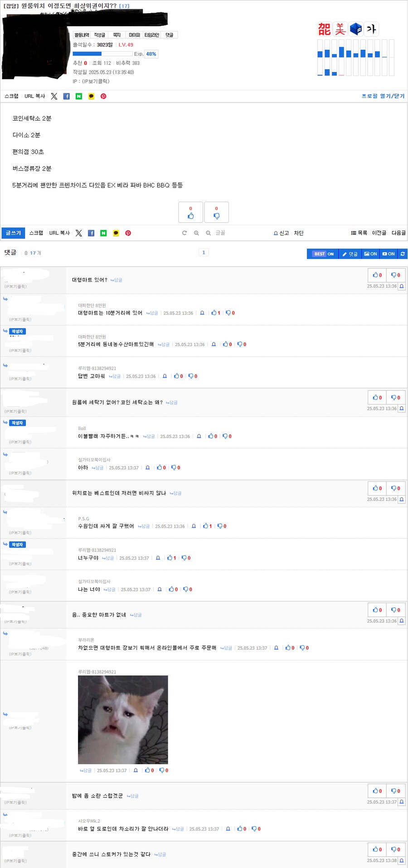Reply to comment '원룸에 세탁기 없어?' via 답글
408x868 pixels.
pyautogui.click(x=172, y=403)
